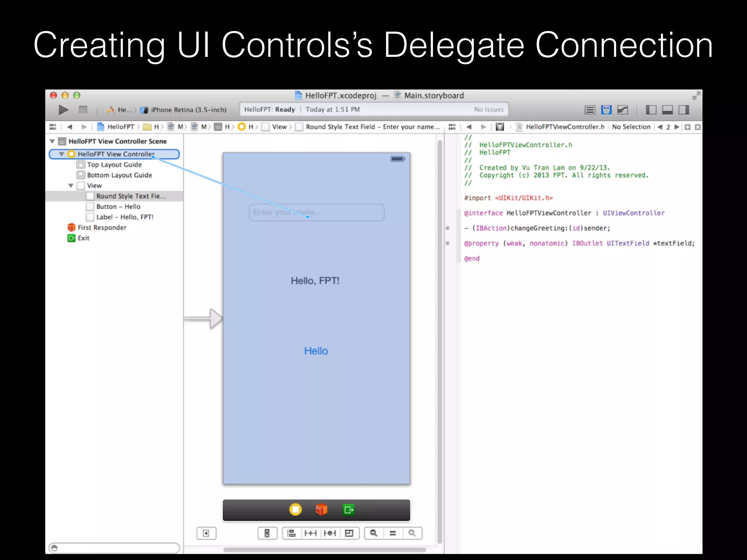Click the orange First Responder dock icon
The width and height of the screenshot is (747, 560).
[x=321, y=509]
